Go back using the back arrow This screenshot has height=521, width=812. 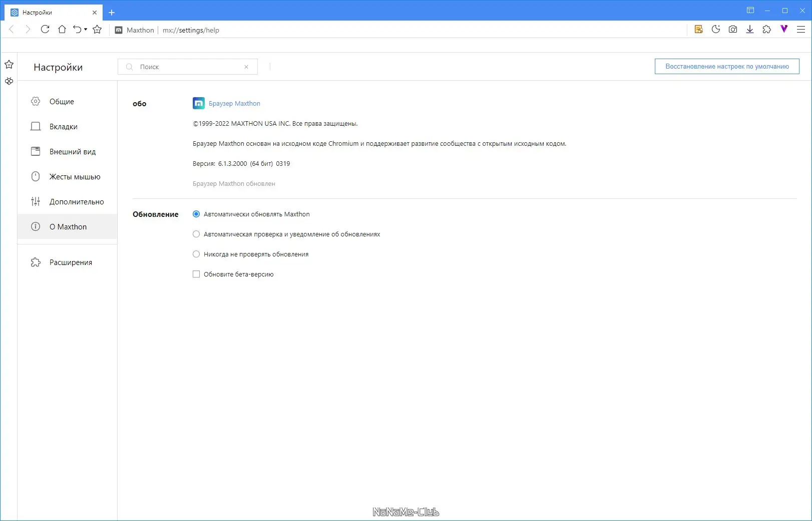(x=12, y=30)
